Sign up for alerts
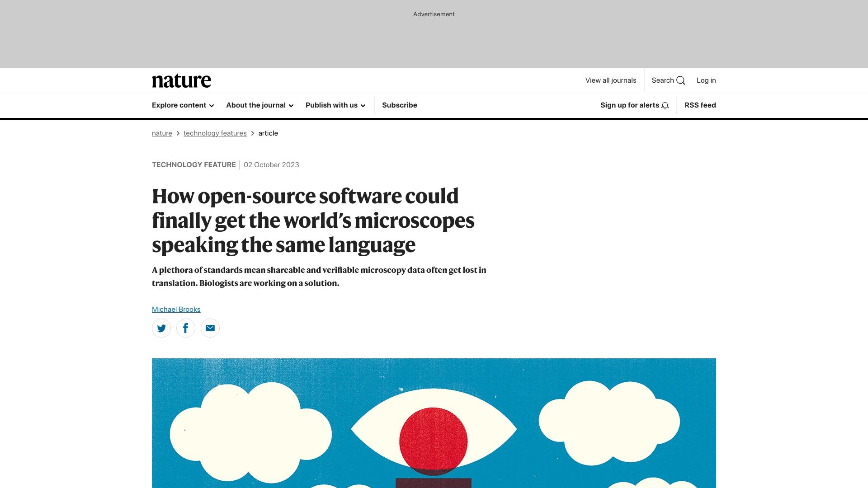The image size is (868, 488). (x=634, y=105)
